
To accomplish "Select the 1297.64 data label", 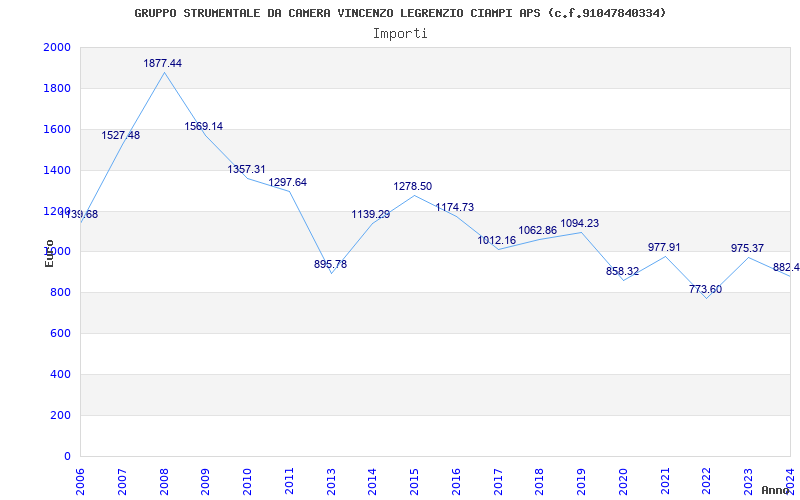I will click(x=288, y=182).
